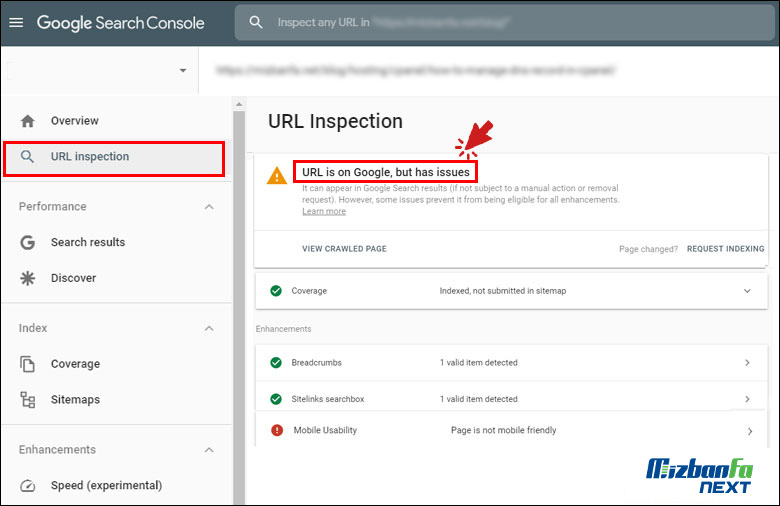The image size is (780, 506).
Task: Expand the Coverage row chevron
Action: (747, 291)
